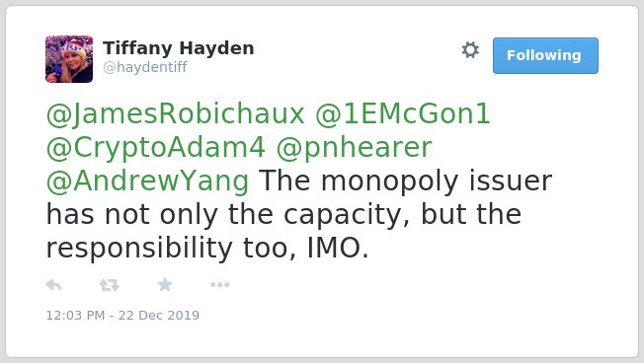Open the @CryptoAdam4 mention
The height and width of the screenshot is (363, 644).
point(156,148)
